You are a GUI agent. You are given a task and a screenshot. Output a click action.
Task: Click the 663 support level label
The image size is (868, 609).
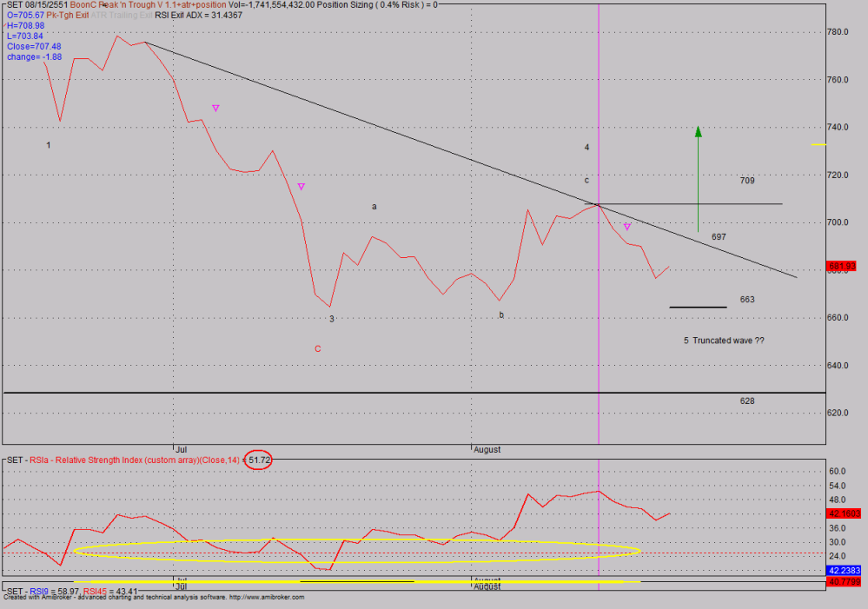[x=747, y=300]
